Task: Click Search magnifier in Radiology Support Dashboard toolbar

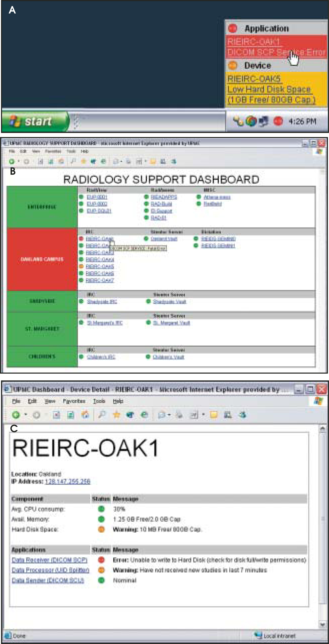Action: pyautogui.click(x=73, y=162)
